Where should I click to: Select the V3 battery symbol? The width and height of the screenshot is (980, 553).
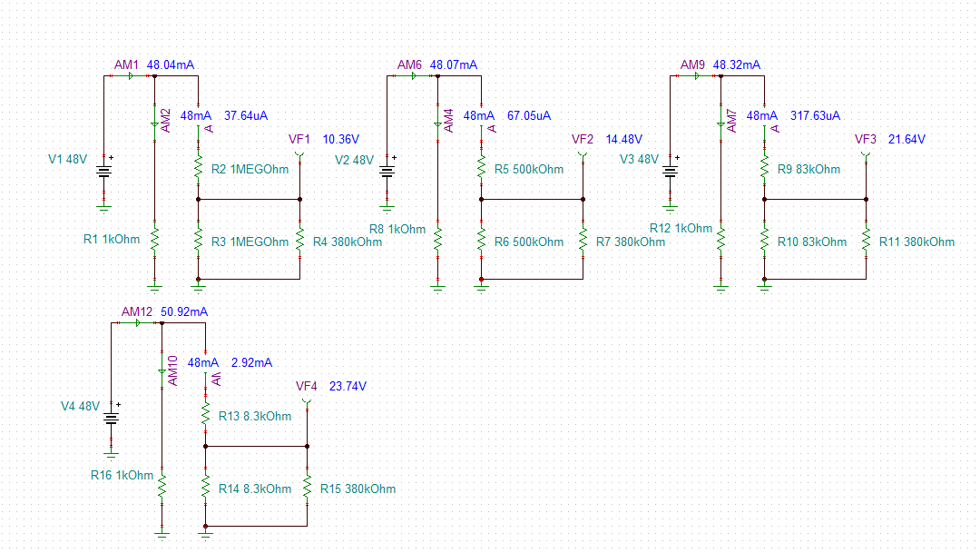coord(670,171)
